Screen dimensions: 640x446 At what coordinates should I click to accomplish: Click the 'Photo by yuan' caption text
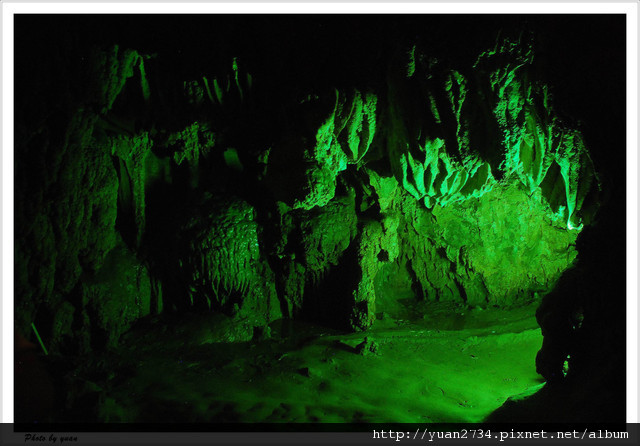click(51, 438)
